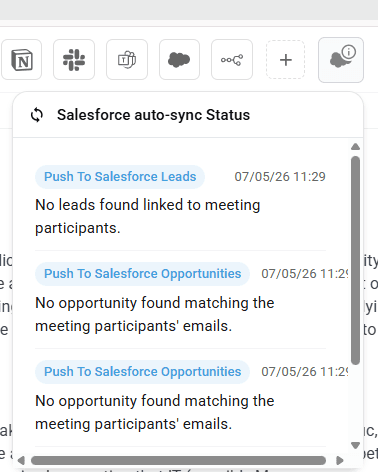Select the first Push To Salesforce Opportunities tag
The image size is (378, 472).
[143, 274]
